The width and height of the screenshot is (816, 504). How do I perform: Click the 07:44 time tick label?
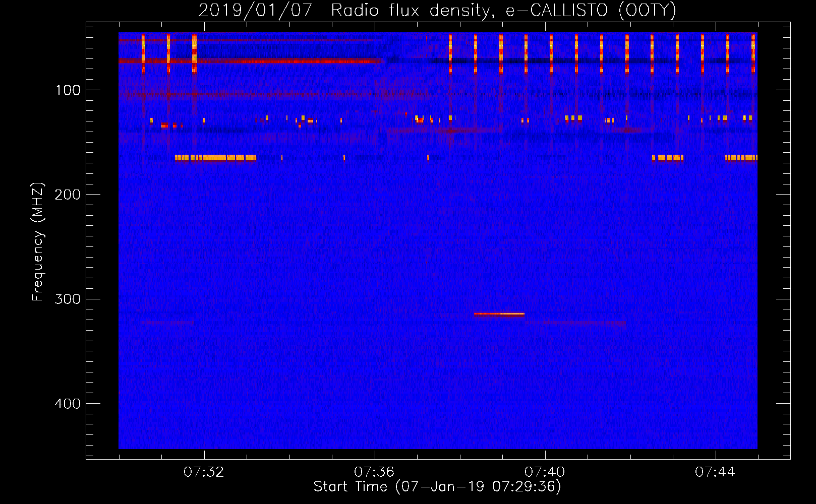pos(715,472)
